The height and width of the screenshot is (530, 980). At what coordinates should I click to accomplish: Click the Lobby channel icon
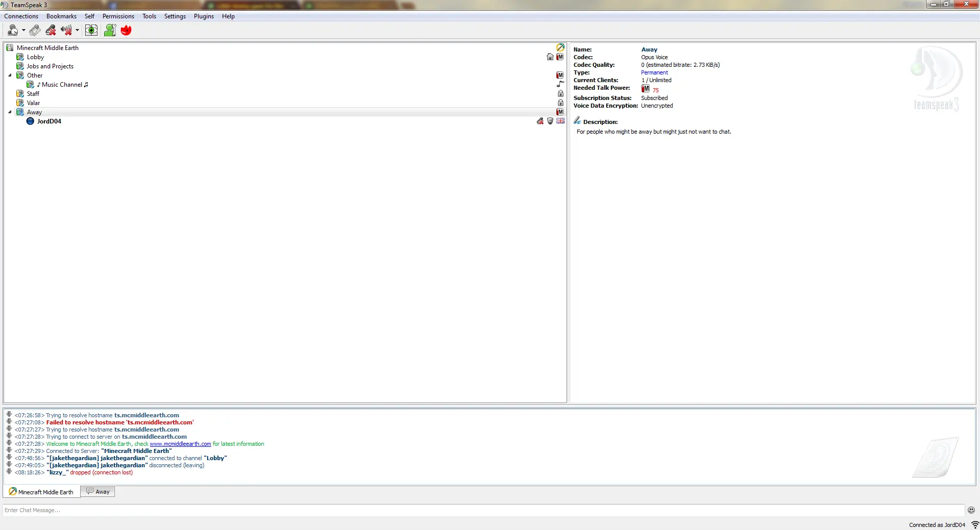pos(20,57)
